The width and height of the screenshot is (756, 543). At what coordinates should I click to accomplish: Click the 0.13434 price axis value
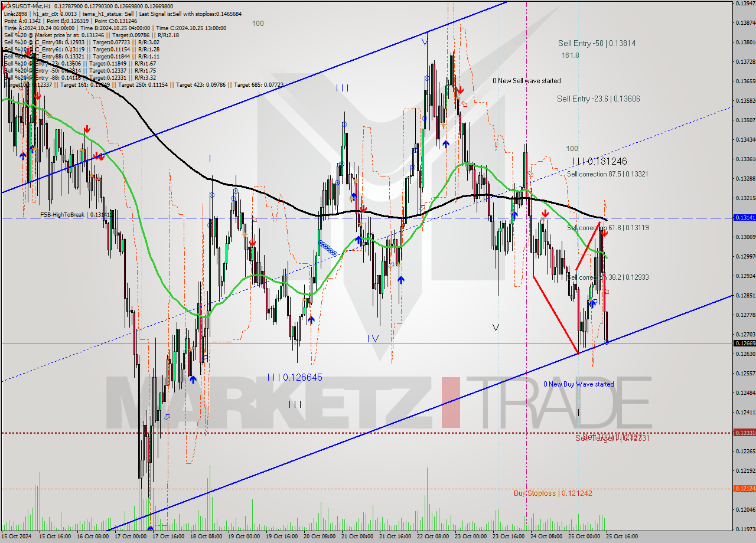click(746, 140)
